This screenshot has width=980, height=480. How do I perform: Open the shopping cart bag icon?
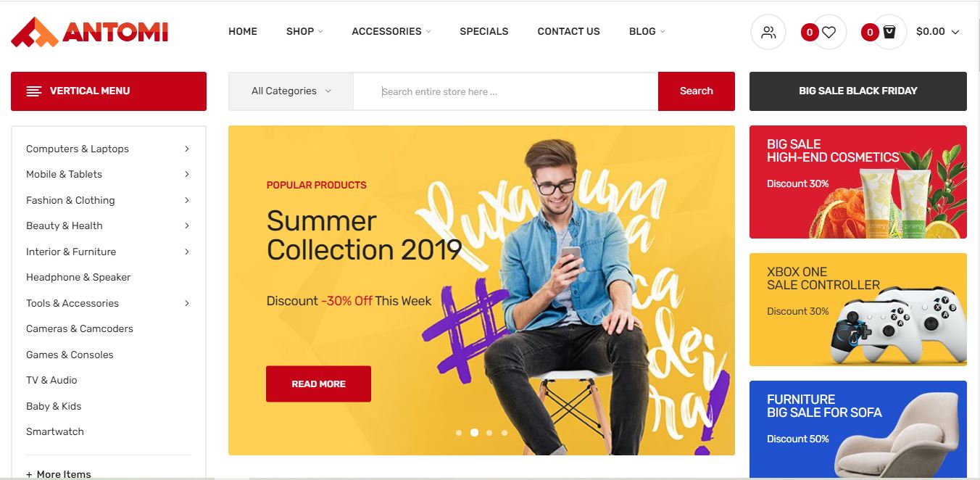coord(889,32)
